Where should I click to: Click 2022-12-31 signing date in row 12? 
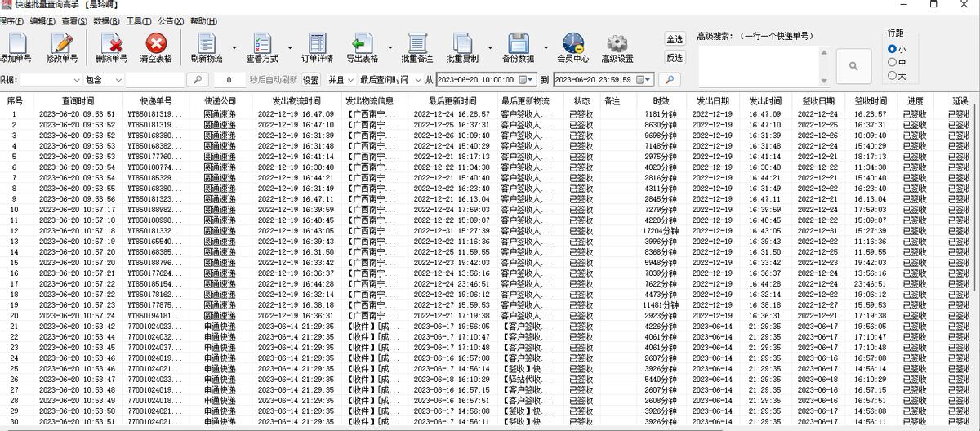tap(818, 231)
